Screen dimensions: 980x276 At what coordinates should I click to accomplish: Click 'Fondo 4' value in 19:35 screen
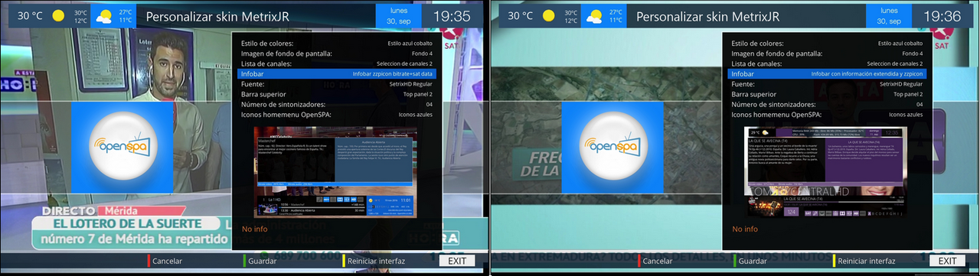click(422, 54)
